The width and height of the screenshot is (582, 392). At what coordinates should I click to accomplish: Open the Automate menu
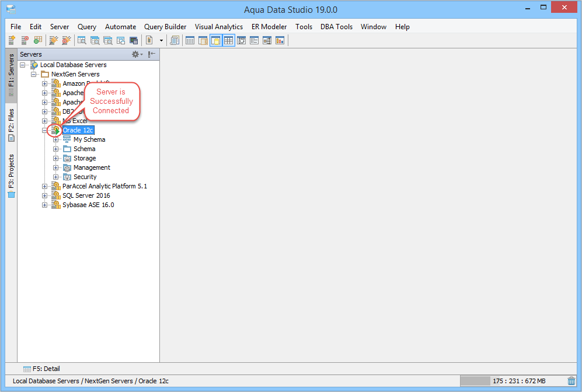pos(121,27)
